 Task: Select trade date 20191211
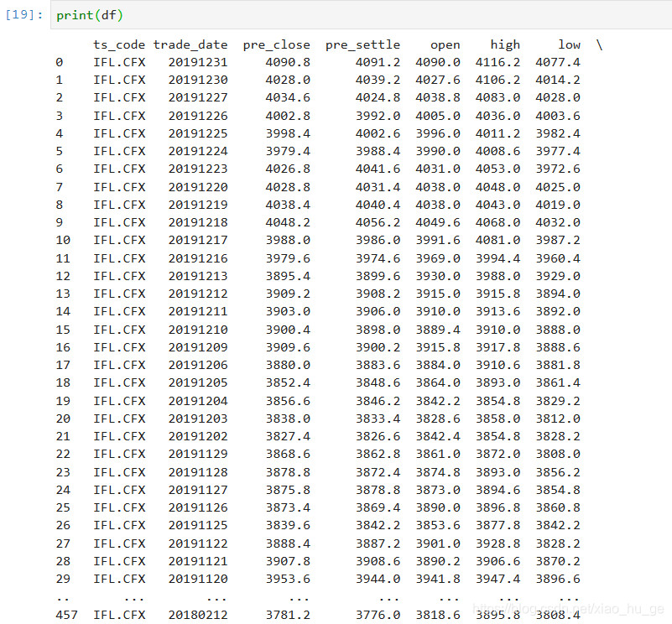point(198,311)
